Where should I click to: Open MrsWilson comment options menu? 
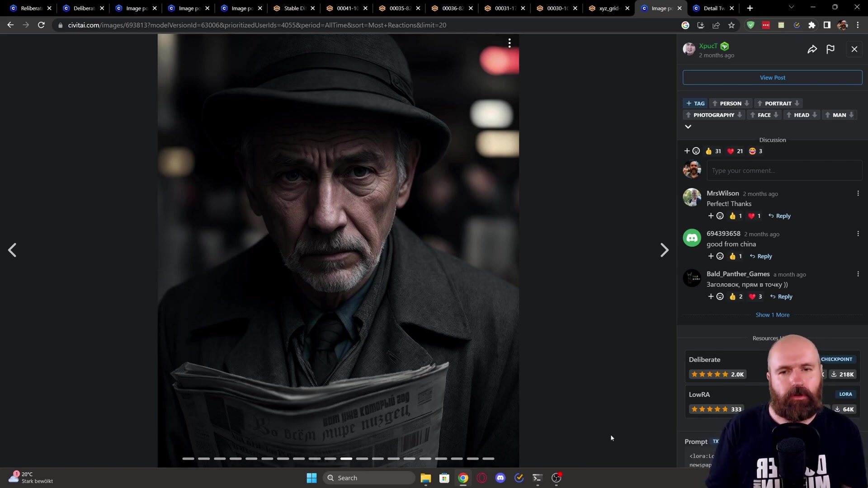(x=858, y=193)
